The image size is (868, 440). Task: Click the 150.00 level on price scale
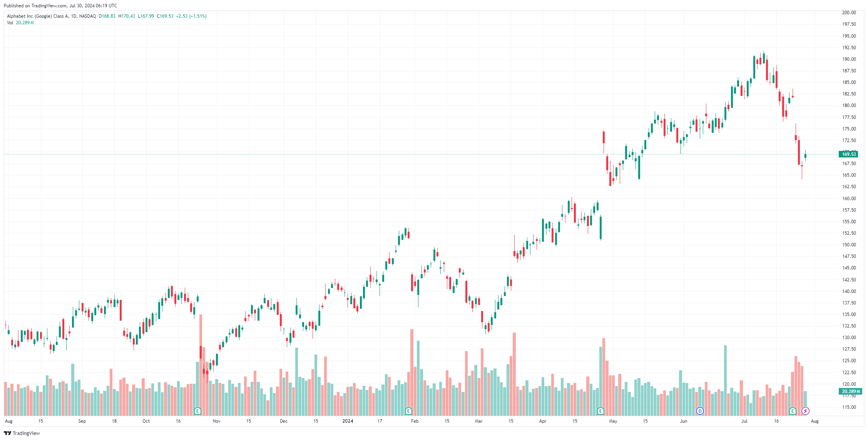pyautogui.click(x=849, y=245)
